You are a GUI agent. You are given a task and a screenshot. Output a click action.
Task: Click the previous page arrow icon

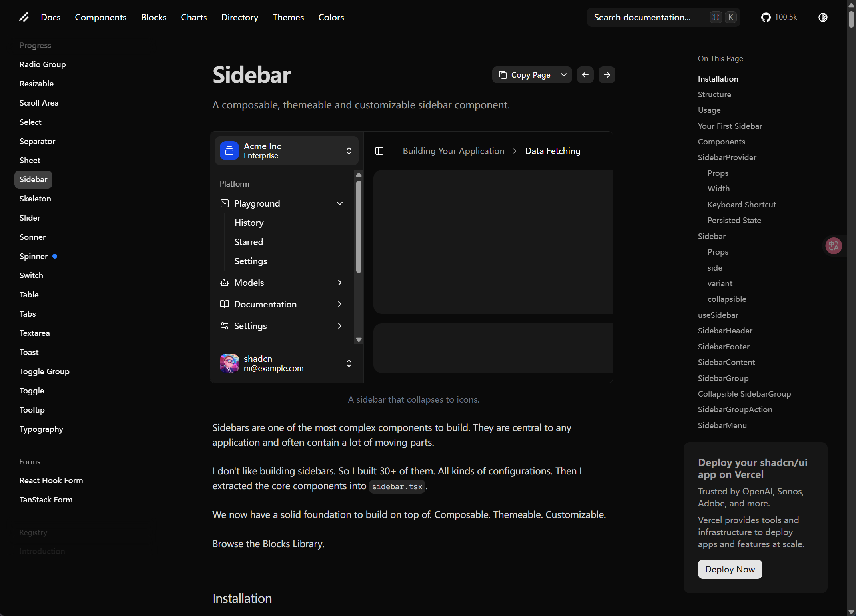[x=585, y=75]
